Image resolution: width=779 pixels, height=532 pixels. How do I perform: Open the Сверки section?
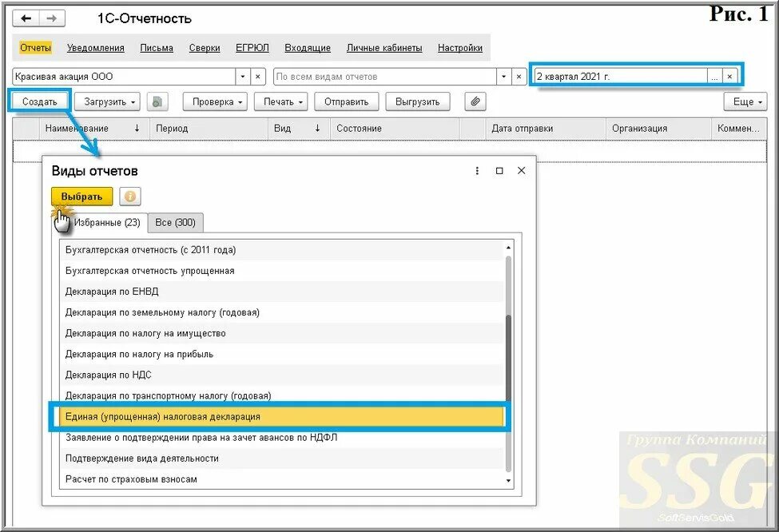205,48
